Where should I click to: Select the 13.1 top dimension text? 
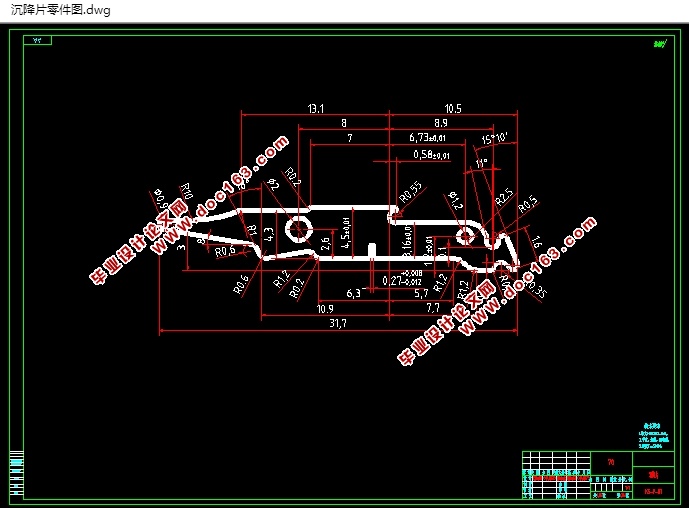(x=315, y=108)
